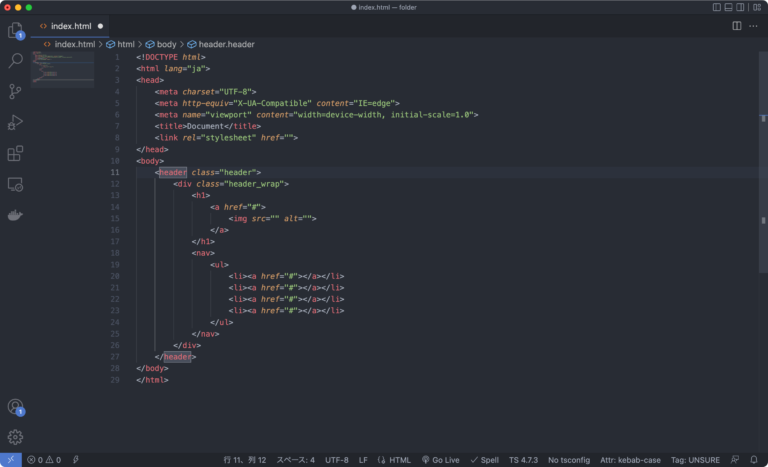Toggle the secondary side bar layout icon
This screenshot has width=768, height=467.
740,7
